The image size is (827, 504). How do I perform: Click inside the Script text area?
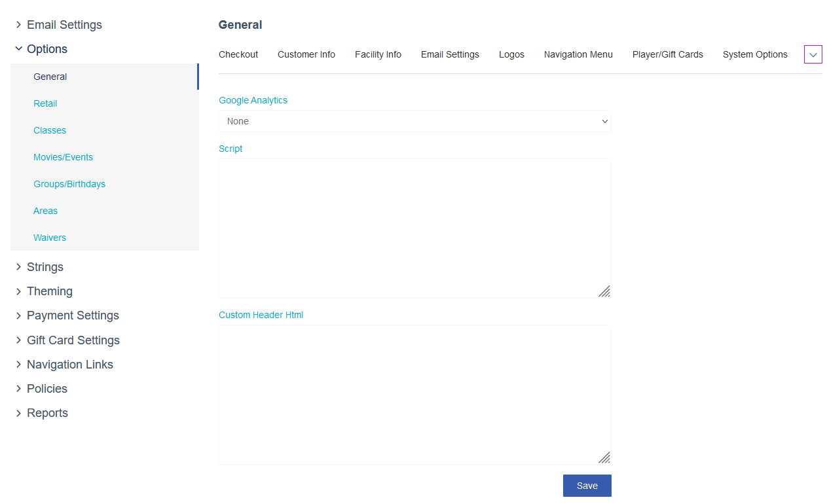coord(415,228)
